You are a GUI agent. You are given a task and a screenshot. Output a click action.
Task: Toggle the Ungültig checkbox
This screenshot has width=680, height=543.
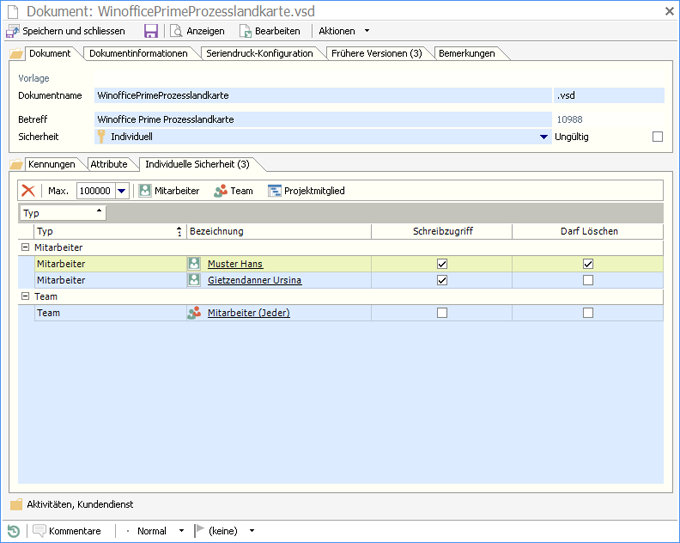pos(657,137)
